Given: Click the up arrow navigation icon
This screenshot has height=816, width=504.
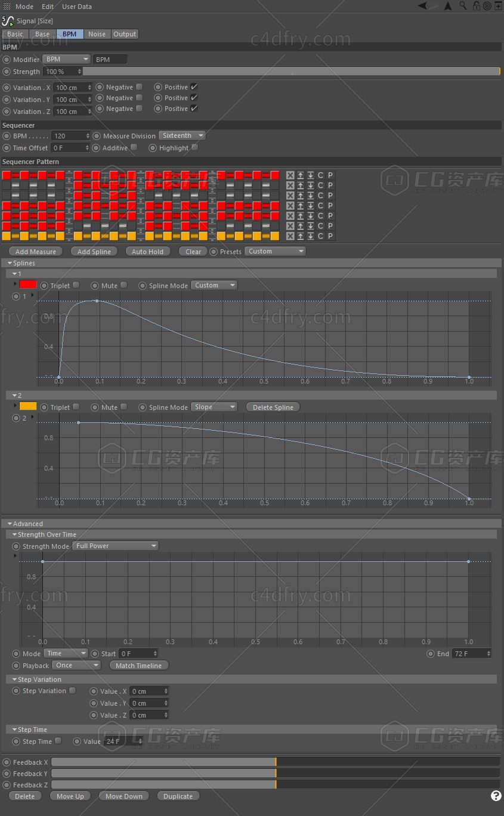Looking at the screenshot, I should (448, 6).
